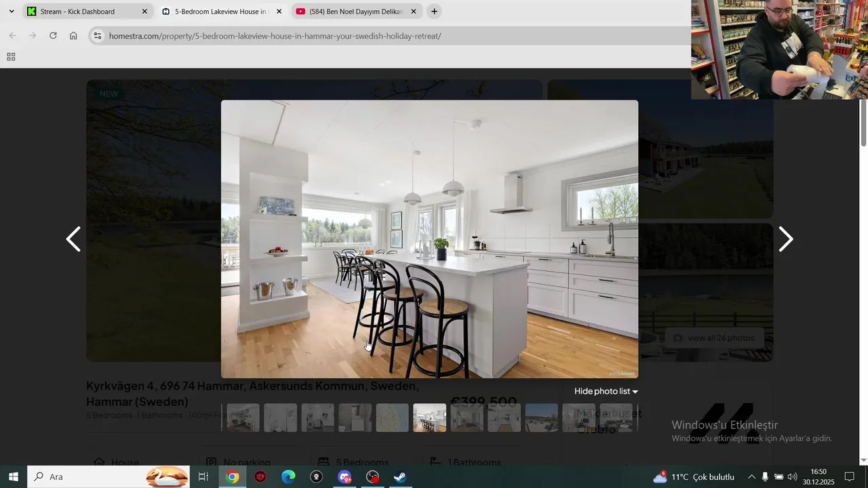This screenshot has width=868, height=488.
Task: Show the previous photo with left arrow
Action: coord(73,239)
